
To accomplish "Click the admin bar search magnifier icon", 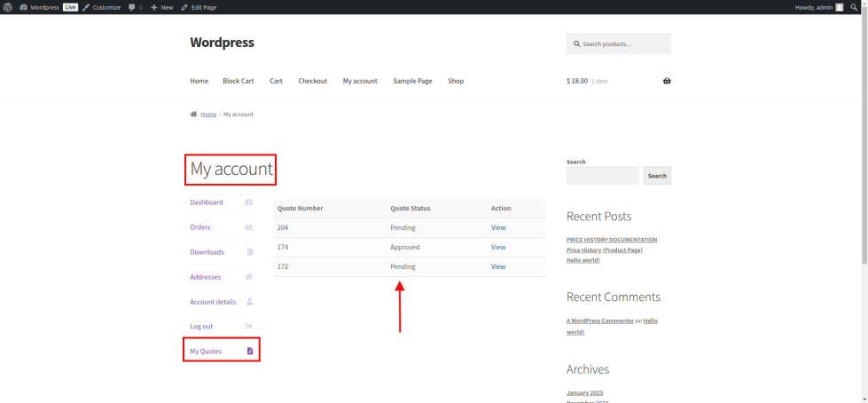I will pos(854,7).
